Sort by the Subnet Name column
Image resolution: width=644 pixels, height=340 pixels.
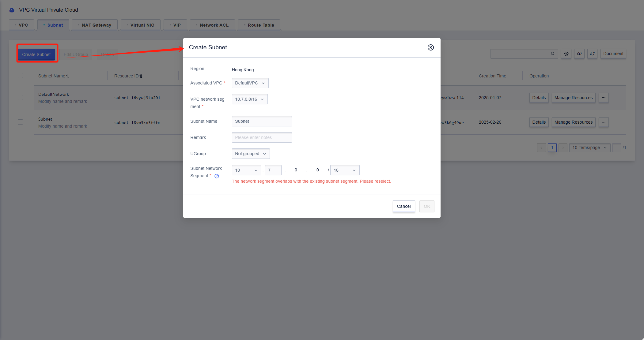[x=67, y=76]
